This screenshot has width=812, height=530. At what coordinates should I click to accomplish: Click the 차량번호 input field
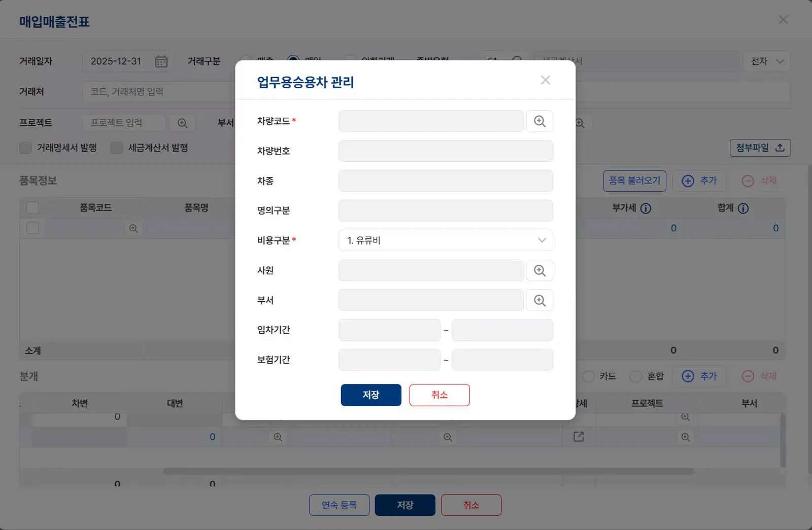click(445, 151)
